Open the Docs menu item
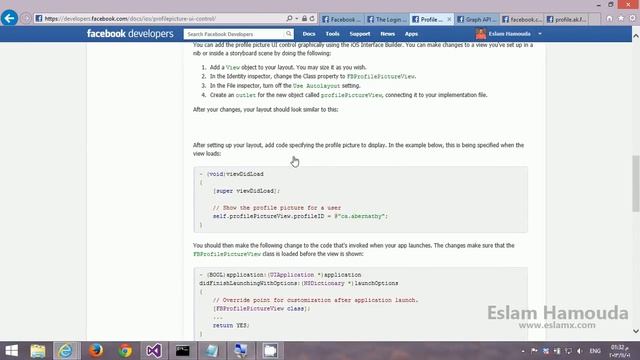Image resolution: width=640 pixels, height=360 pixels. (309, 34)
